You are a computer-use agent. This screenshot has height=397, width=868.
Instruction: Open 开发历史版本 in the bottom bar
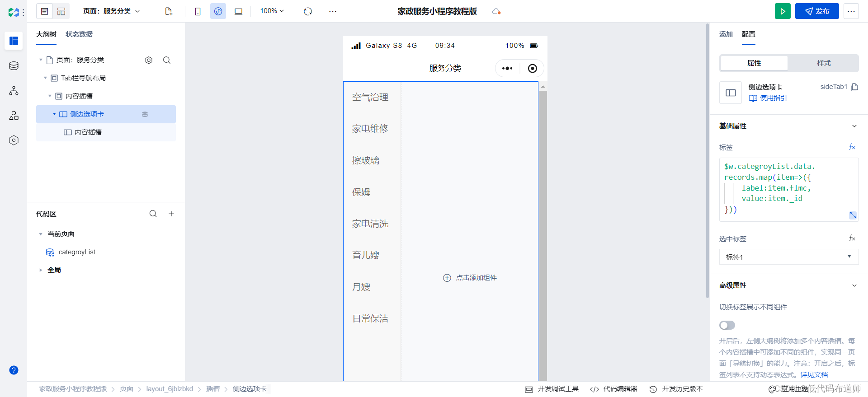676,389
